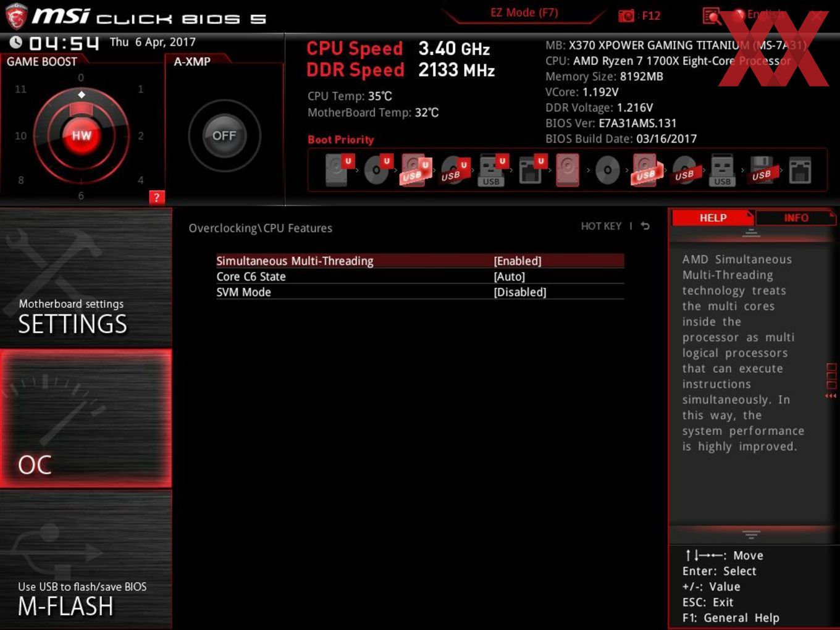The height and width of the screenshot is (630, 840).
Task: Click the MSI dragon shield logo
Action: [x=15, y=16]
